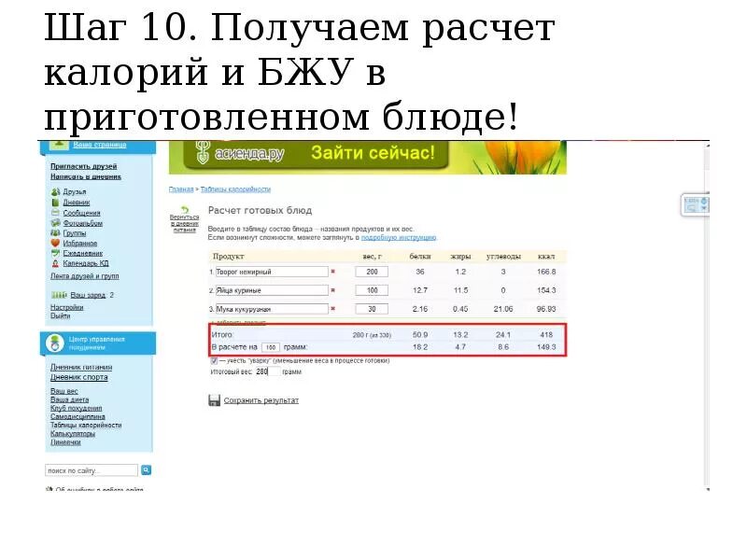
Task: Click the Яйца куриные product field
Action: [x=272, y=290]
